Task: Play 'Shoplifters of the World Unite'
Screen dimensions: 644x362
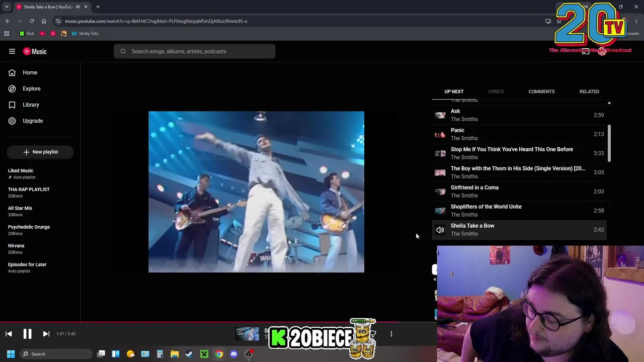Action: coord(519,211)
